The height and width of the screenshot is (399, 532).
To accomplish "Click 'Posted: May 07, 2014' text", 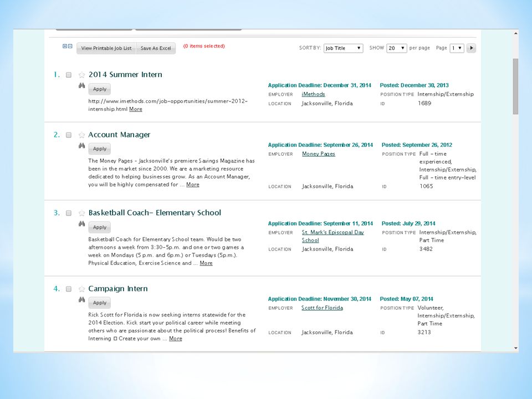I will click(406, 299).
